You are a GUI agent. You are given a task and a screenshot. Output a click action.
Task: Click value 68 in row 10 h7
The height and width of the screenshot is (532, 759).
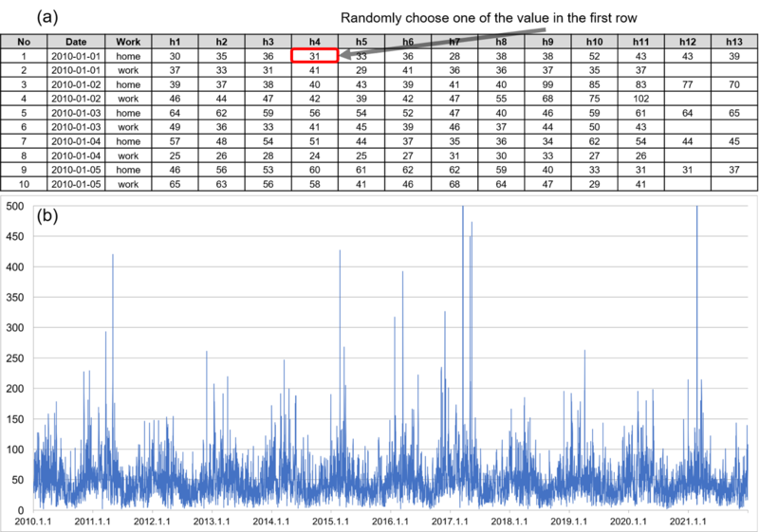(454, 184)
